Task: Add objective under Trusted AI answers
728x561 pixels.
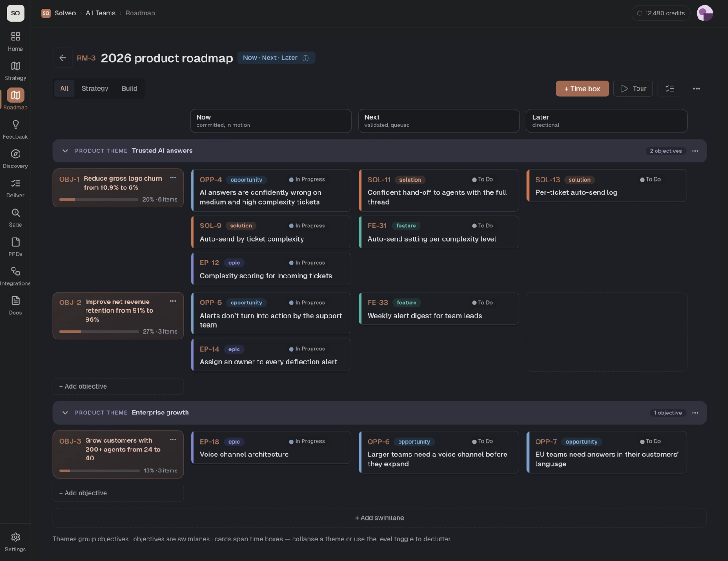Action: pos(118,386)
